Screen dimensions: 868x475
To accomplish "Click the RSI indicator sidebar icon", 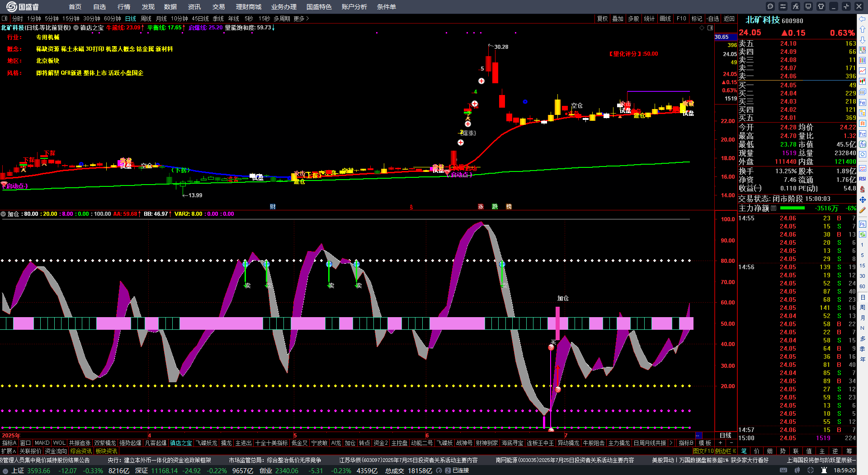I will [x=863, y=179].
